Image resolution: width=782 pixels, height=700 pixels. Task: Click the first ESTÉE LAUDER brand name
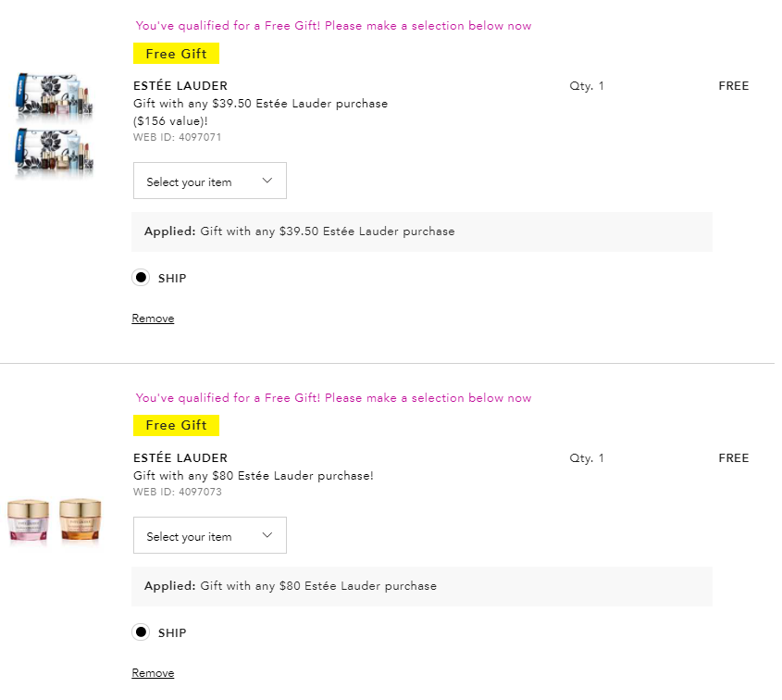(x=180, y=86)
